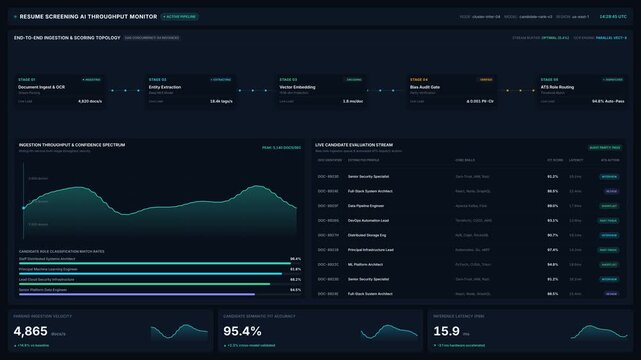Click the 93.1% fit score value
The image size is (641, 360).
552,221
